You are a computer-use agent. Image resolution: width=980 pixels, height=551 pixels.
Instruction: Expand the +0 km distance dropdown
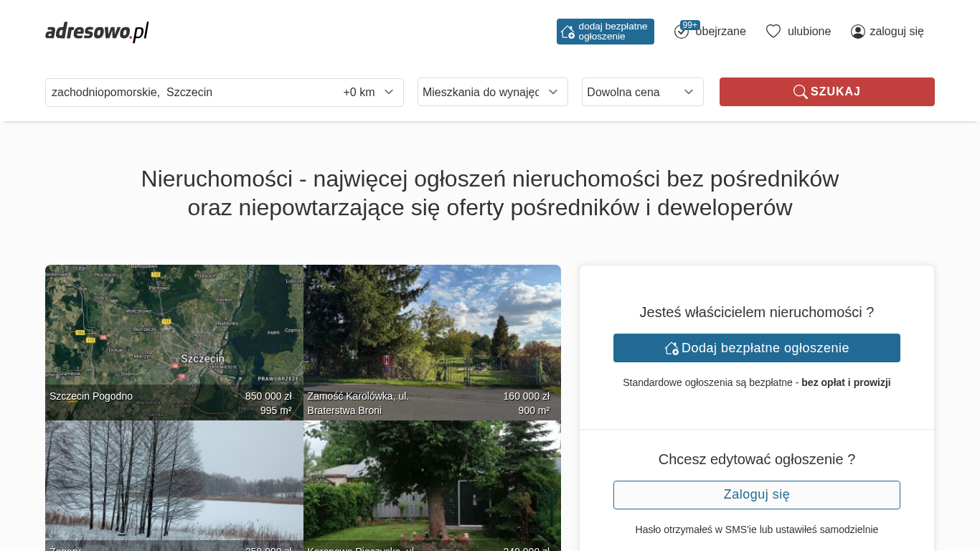(x=369, y=92)
